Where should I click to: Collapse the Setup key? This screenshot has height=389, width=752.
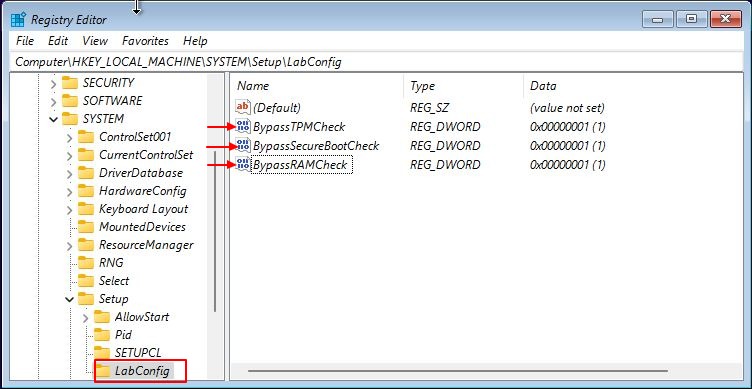[x=70, y=300]
